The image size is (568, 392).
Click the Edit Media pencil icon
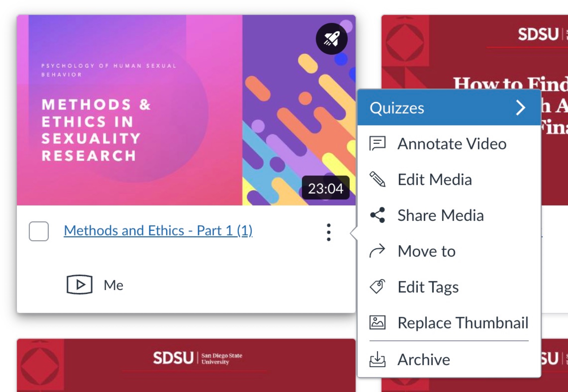377,179
